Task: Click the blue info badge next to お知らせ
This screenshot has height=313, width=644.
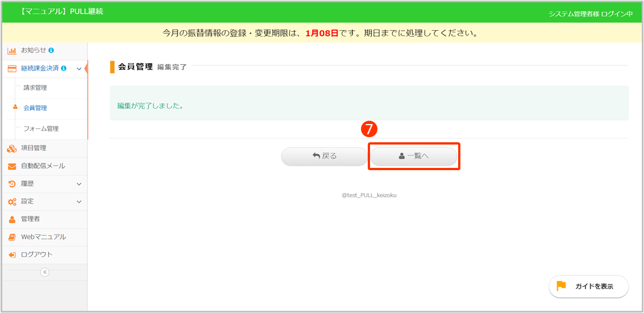Action: point(52,51)
